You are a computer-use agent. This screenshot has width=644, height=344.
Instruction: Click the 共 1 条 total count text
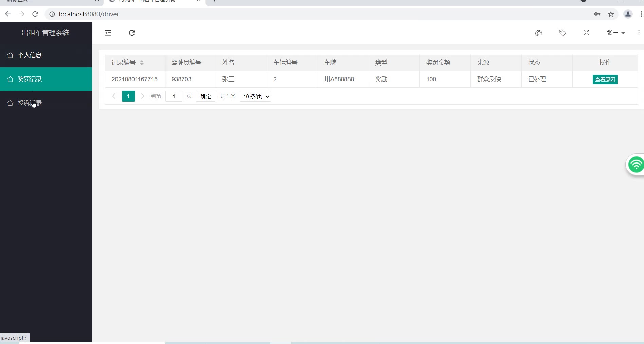[228, 96]
